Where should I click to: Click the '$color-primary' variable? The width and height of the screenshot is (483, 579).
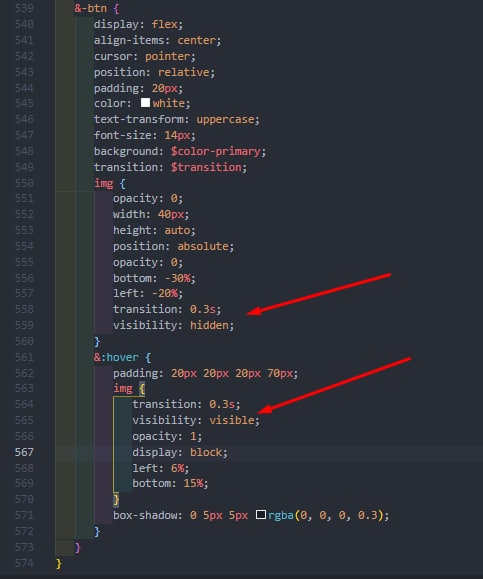[x=216, y=151]
